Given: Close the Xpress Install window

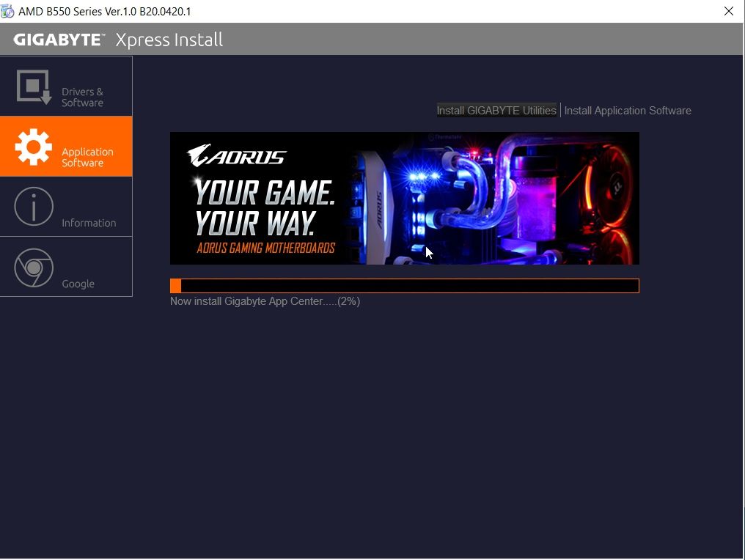Looking at the screenshot, I should click(728, 11).
